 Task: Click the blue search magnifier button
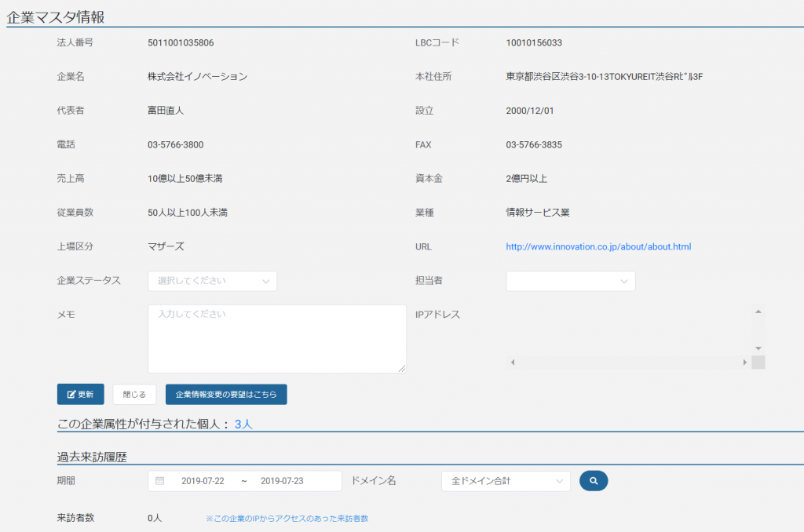[x=594, y=481]
